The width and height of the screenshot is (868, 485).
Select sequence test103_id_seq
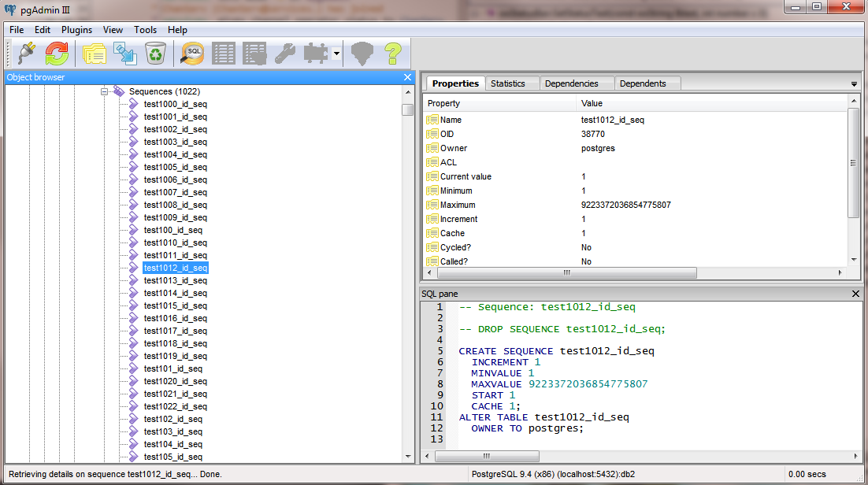tap(173, 431)
